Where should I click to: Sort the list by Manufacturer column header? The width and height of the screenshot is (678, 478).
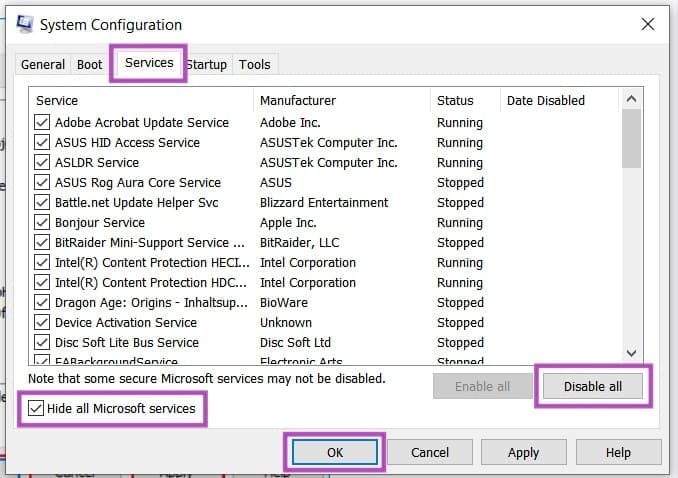pyautogui.click(x=298, y=100)
